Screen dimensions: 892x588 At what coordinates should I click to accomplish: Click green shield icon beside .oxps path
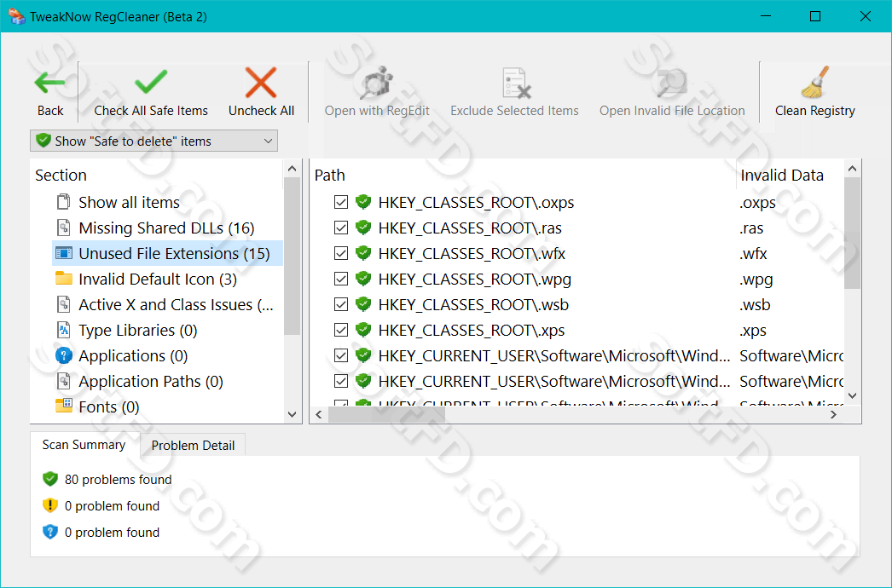[x=363, y=202]
